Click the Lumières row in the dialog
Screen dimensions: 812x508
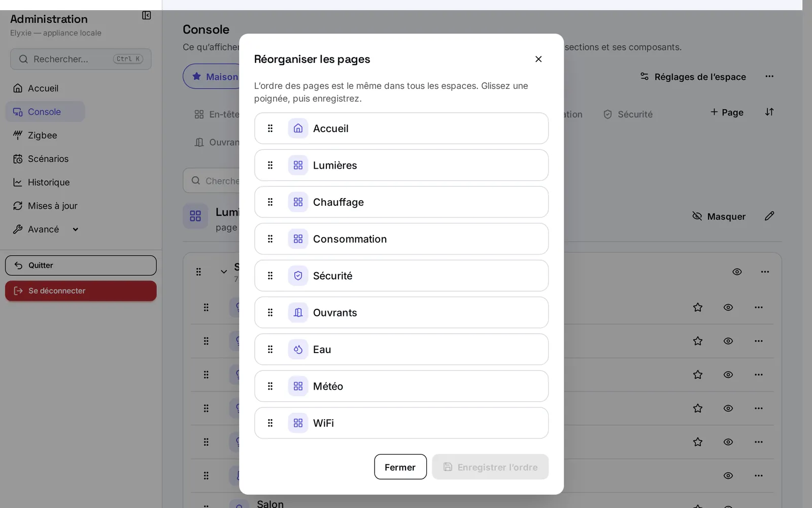401,165
